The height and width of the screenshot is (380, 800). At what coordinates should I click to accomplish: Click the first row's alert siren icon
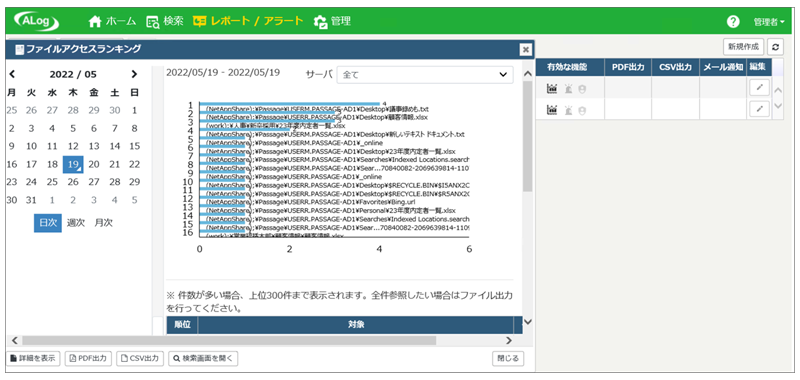568,88
